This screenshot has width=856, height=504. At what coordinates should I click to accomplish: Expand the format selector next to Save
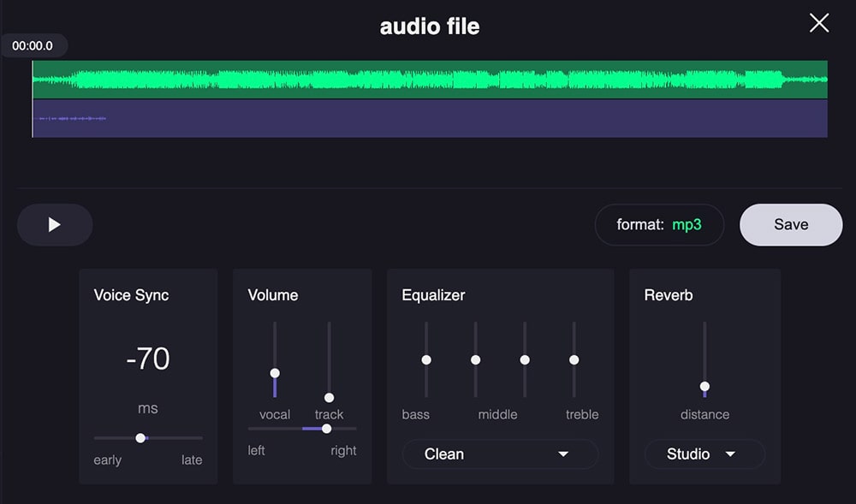659,224
